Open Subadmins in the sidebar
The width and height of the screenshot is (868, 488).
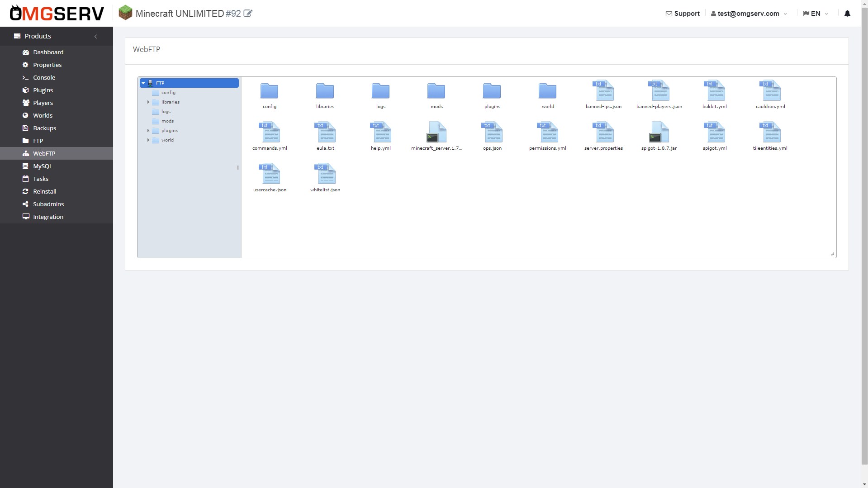pos(57,204)
